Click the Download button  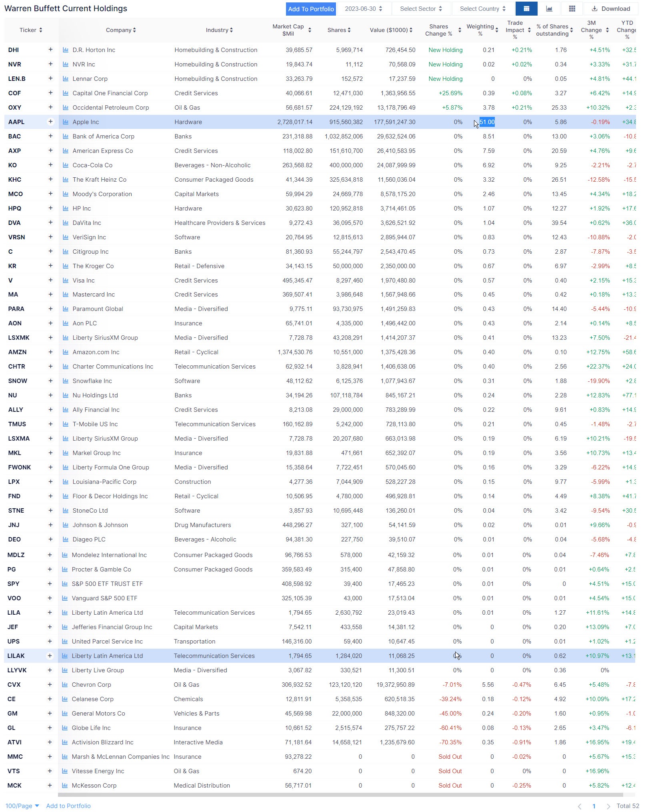pyautogui.click(x=610, y=9)
